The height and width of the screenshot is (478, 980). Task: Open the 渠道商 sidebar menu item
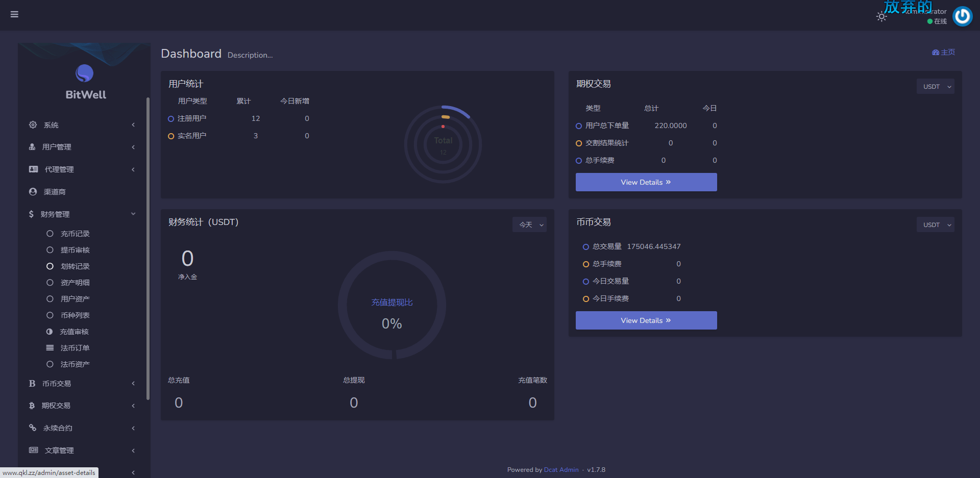point(55,191)
